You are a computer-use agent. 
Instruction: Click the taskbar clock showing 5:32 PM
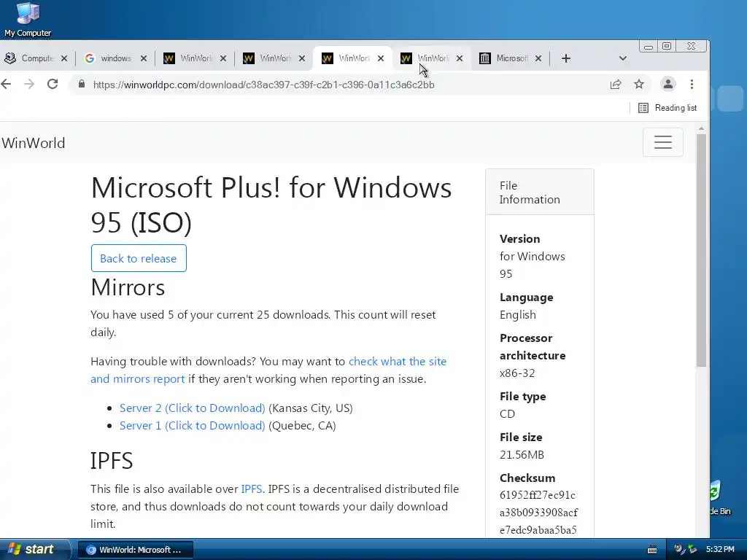pyautogui.click(x=720, y=550)
